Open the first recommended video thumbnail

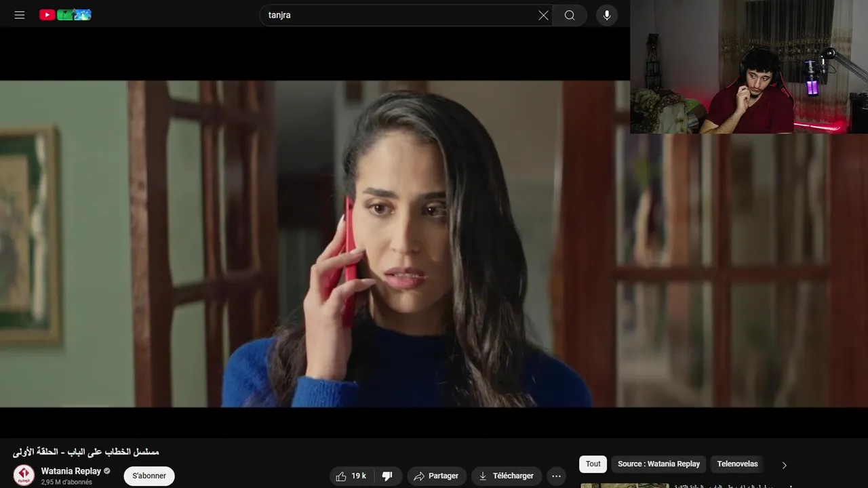(625, 485)
